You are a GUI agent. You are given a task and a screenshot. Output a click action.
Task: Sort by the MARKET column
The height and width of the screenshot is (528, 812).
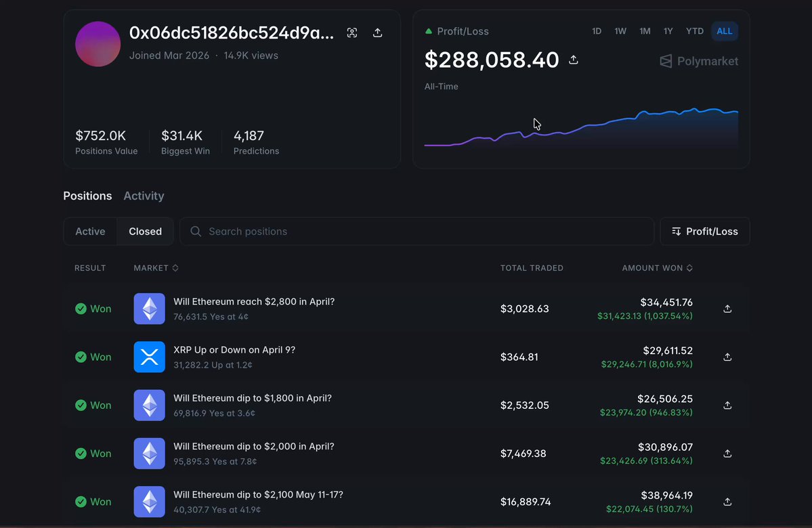[156, 267]
